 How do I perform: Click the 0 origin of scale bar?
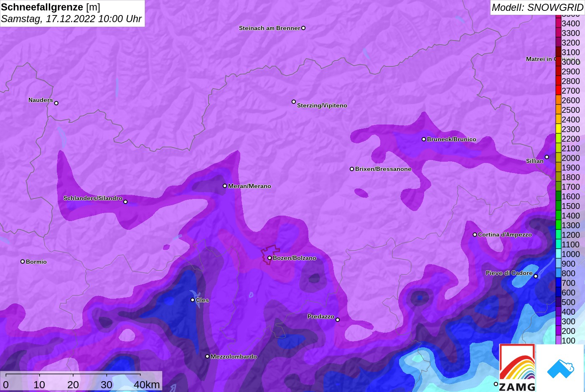tap(5, 384)
